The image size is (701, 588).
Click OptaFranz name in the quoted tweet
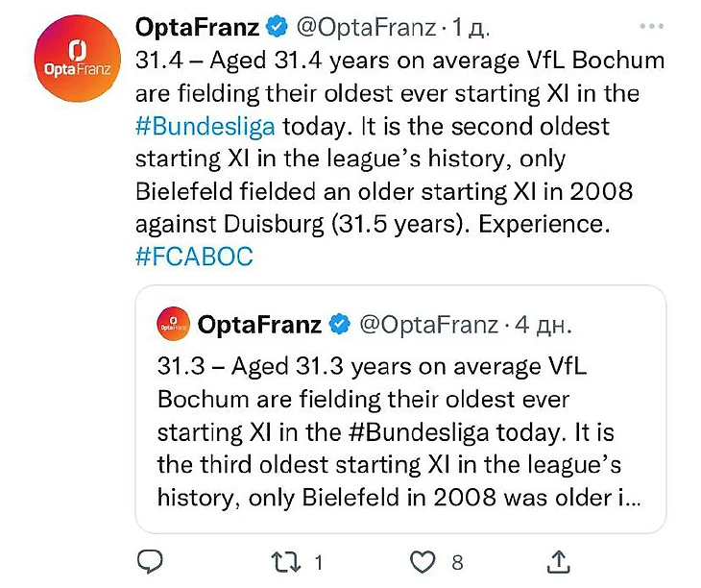[x=259, y=325]
